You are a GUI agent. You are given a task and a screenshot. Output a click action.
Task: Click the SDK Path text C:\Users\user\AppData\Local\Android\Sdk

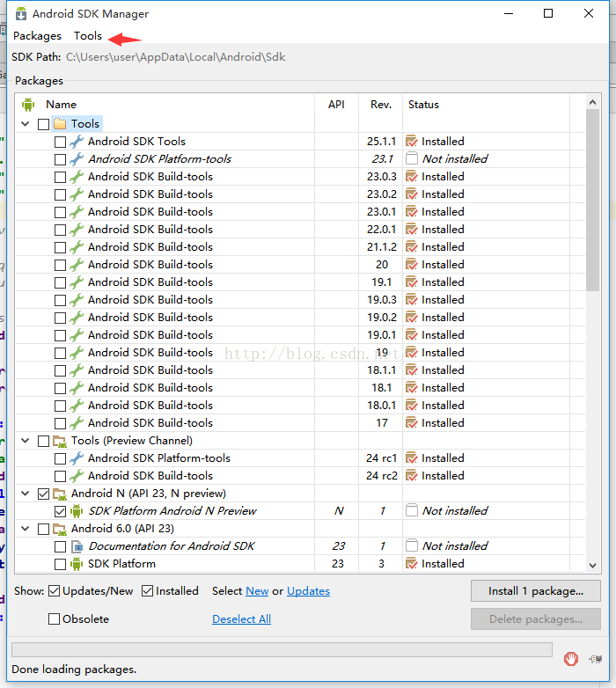[x=175, y=57]
